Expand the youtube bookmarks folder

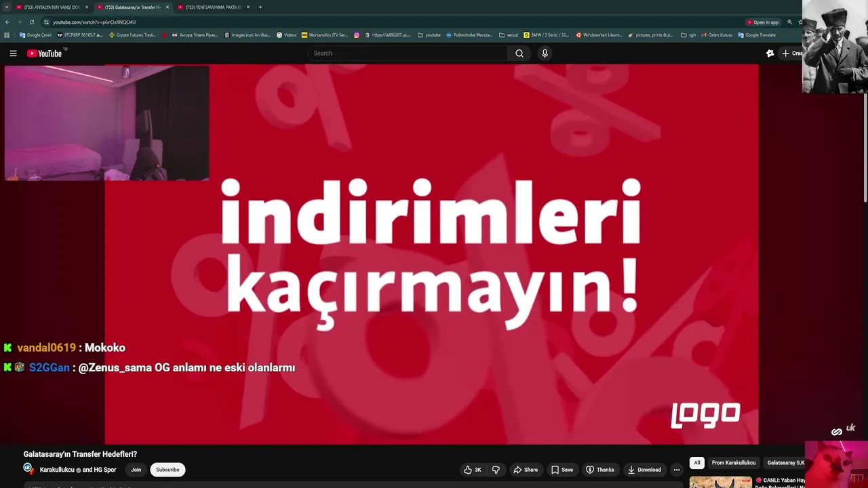(x=429, y=35)
